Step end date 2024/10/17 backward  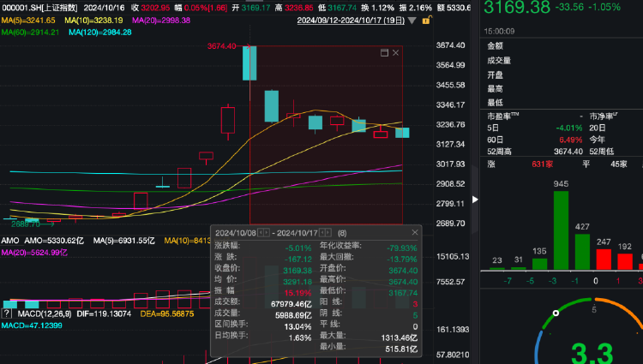click(x=321, y=233)
